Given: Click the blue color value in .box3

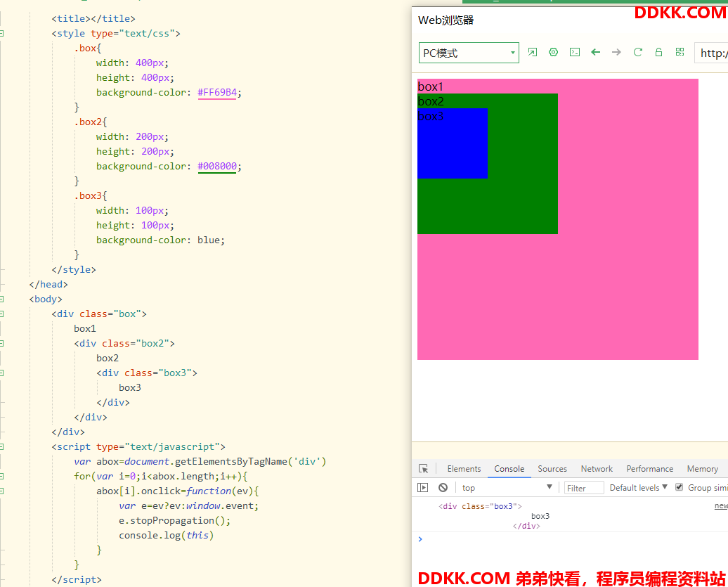Looking at the screenshot, I should (x=209, y=240).
